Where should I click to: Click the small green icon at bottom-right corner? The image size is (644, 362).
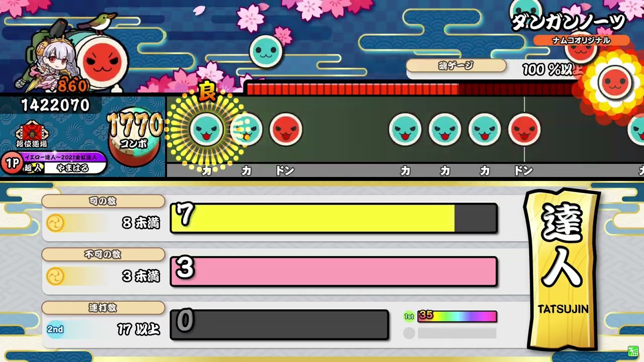pos(632,351)
